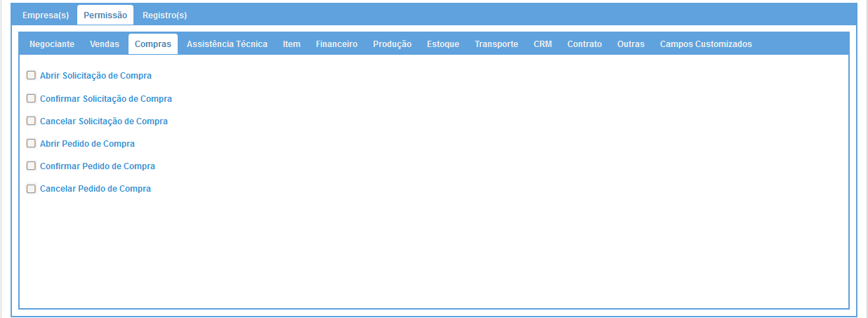The image size is (868, 318).
Task: Check Confirmar Solicitação de Compra box
Action: [x=31, y=98]
